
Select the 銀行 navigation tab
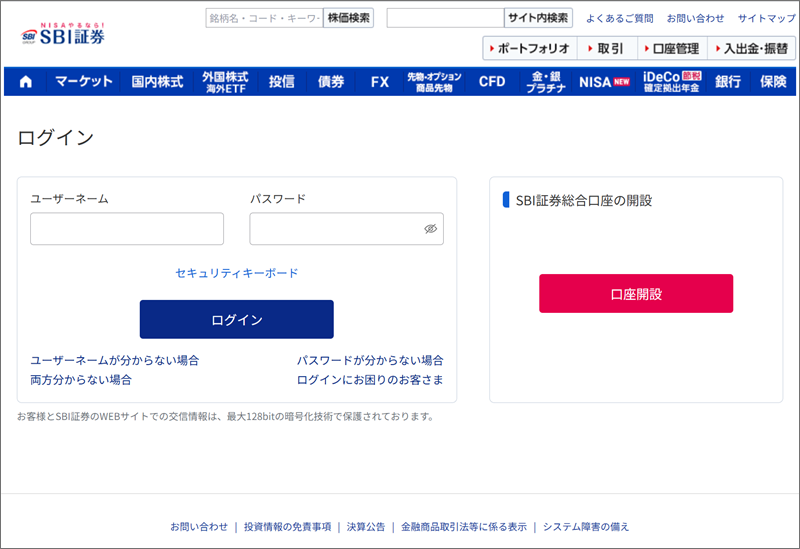pyautogui.click(x=728, y=82)
